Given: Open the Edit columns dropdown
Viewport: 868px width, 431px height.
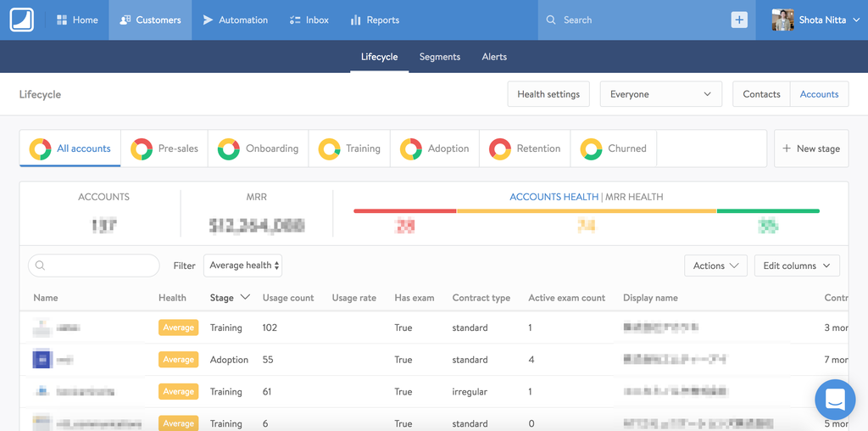Looking at the screenshot, I should coord(797,266).
